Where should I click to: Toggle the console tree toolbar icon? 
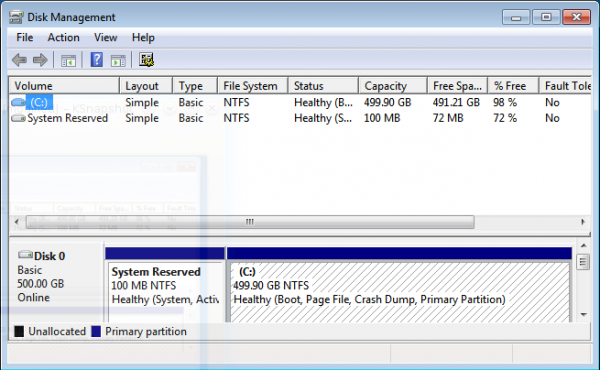pyautogui.click(x=68, y=60)
